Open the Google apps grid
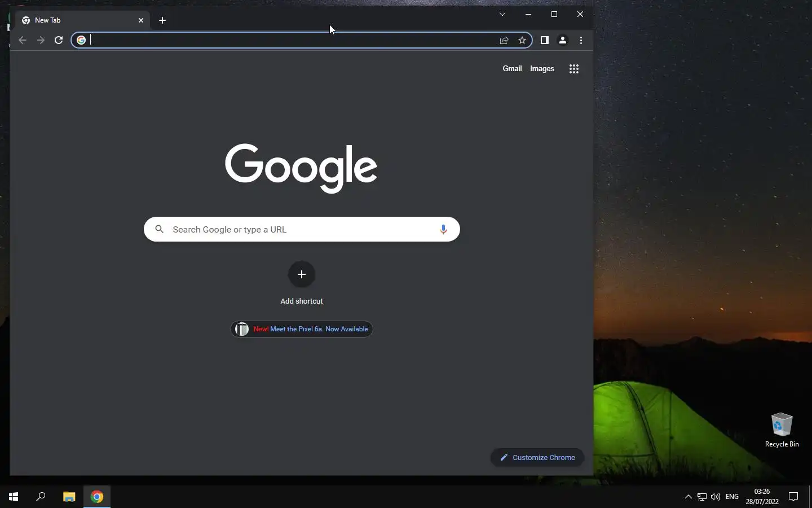 (x=574, y=69)
